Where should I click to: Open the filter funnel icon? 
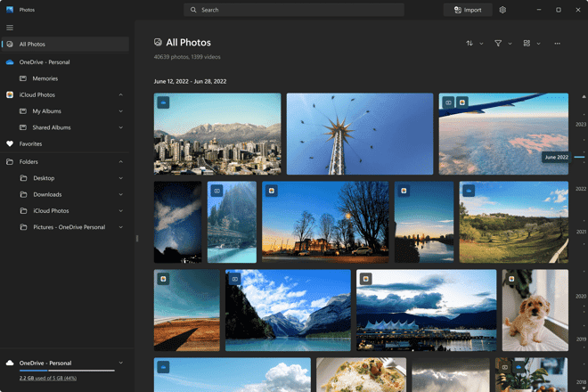(x=498, y=43)
